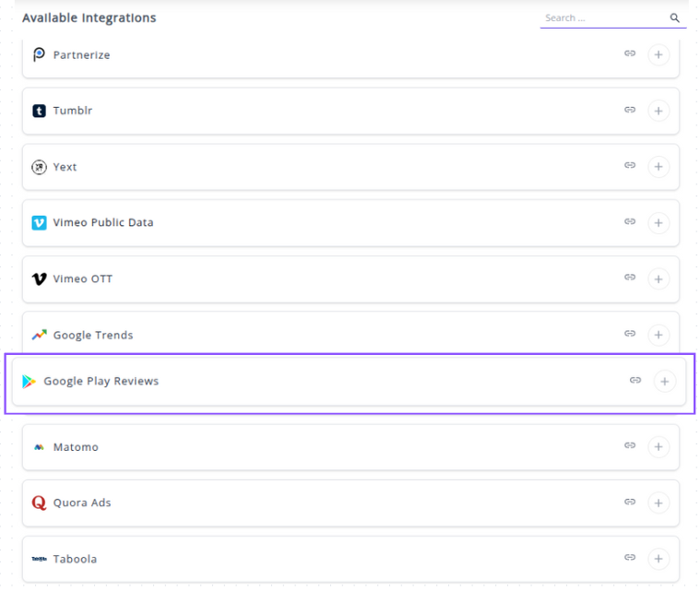Screen dimensions: 700x591
Task: Add Vimeo OTT using its plus icon
Action: [x=658, y=278]
